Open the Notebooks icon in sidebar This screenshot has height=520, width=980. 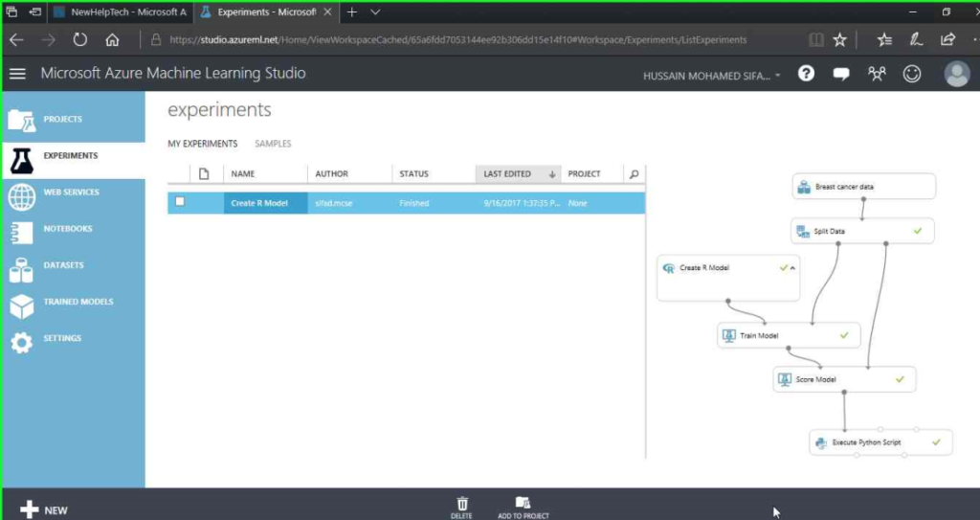tap(21, 233)
